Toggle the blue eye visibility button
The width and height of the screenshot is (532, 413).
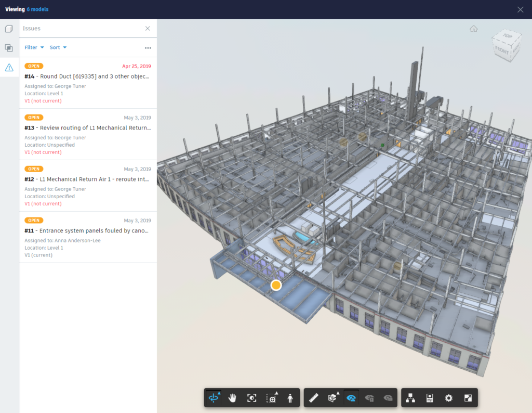(x=351, y=398)
